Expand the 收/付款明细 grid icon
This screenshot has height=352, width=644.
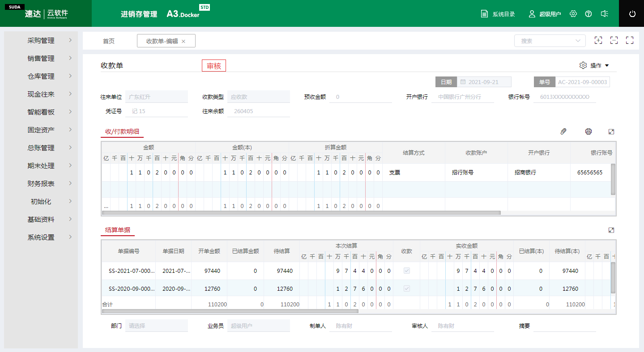(x=611, y=131)
